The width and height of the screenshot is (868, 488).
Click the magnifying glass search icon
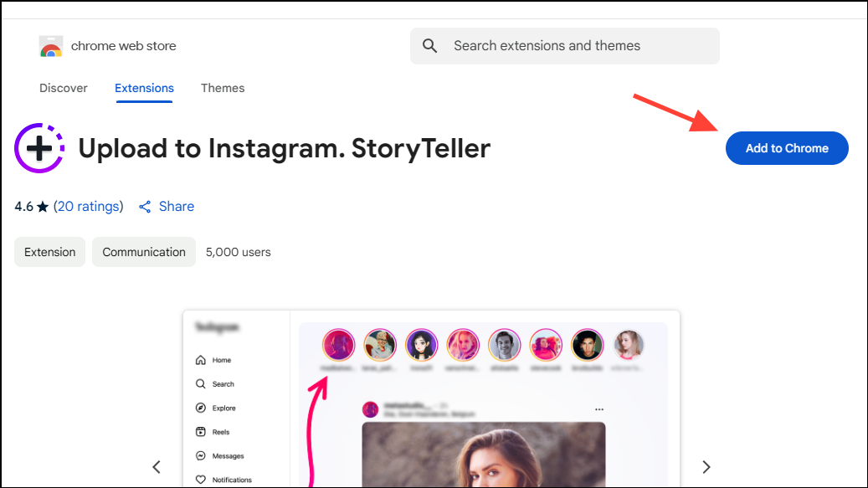pos(429,46)
